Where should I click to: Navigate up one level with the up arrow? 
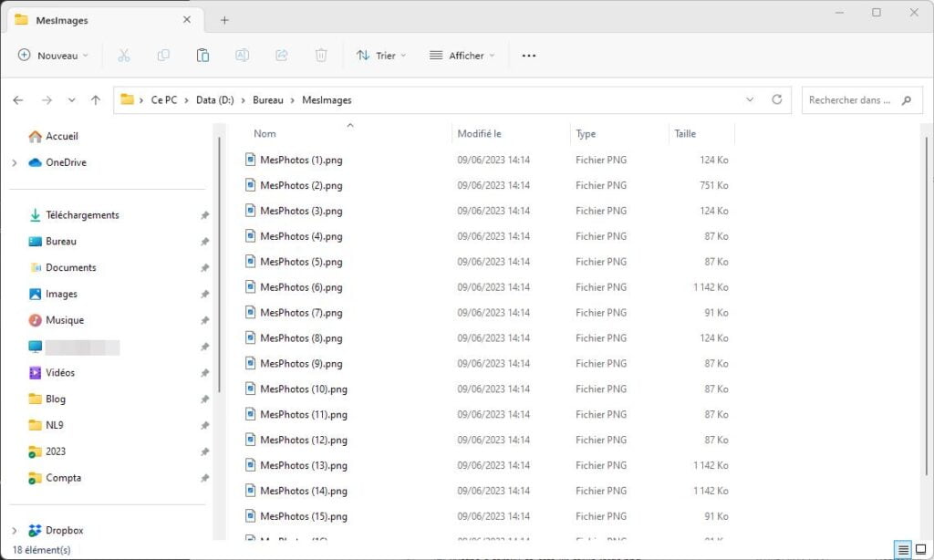[96, 100]
